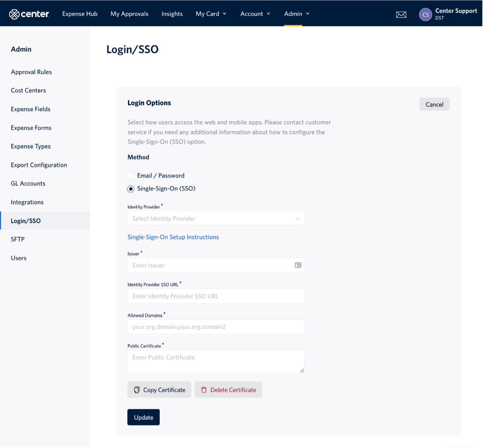Open the Identity Provider dropdown
The image size is (484, 448).
point(216,218)
